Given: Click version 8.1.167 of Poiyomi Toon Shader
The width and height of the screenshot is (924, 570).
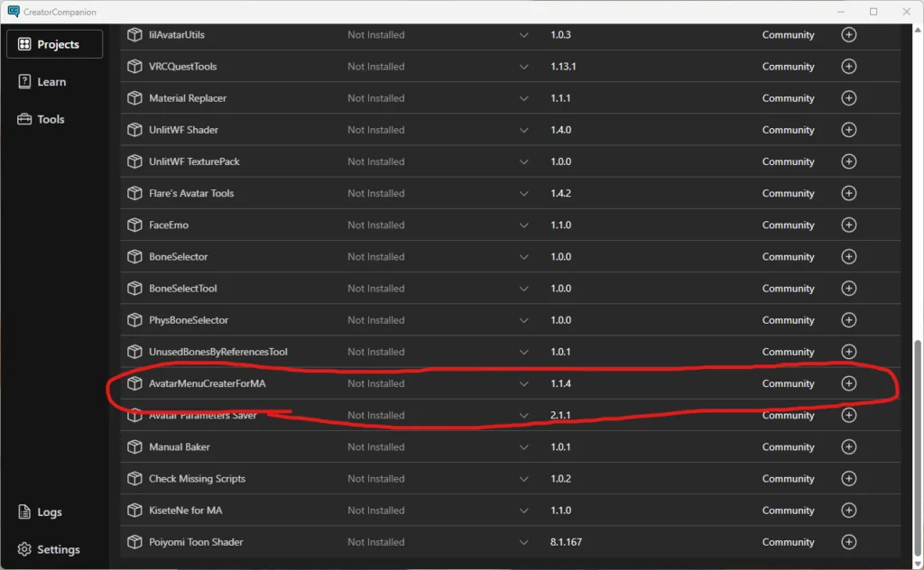Looking at the screenshot, I should [x=566, y=542].
